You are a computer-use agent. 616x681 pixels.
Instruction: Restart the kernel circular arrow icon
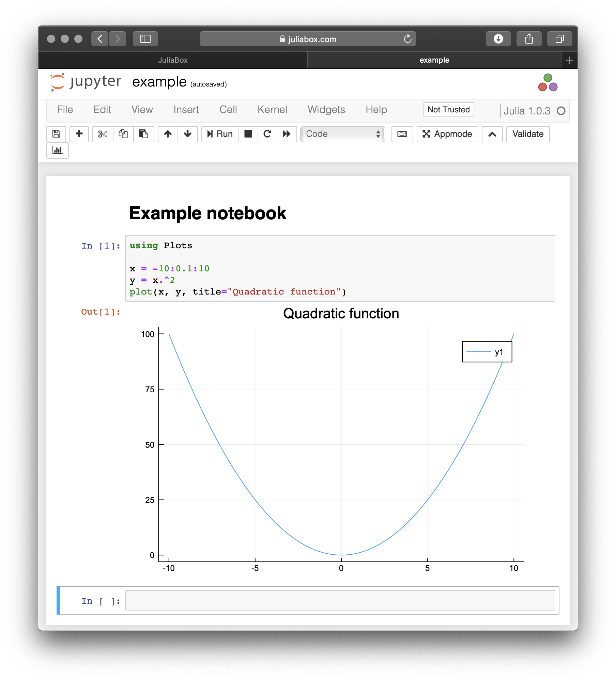(x=267, y=134)
